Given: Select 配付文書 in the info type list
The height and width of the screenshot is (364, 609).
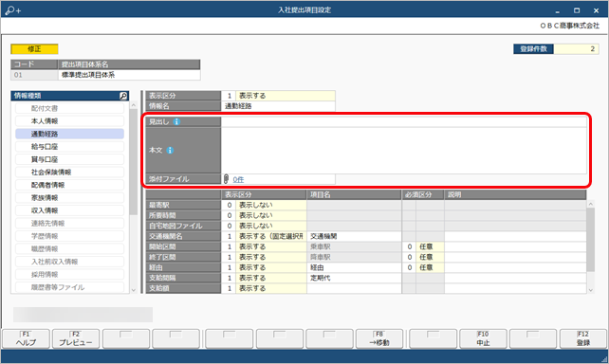Looking at the screenshot, I should coord(69,108).
